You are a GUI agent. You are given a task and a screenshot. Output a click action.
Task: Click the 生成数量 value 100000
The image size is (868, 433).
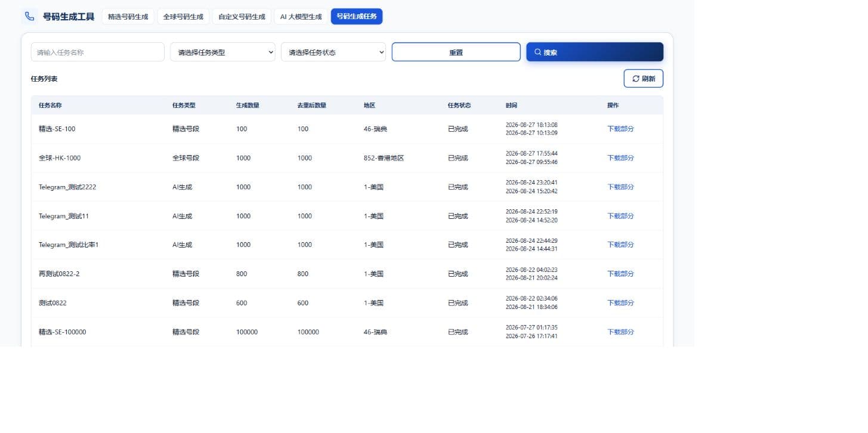(247, 332)
